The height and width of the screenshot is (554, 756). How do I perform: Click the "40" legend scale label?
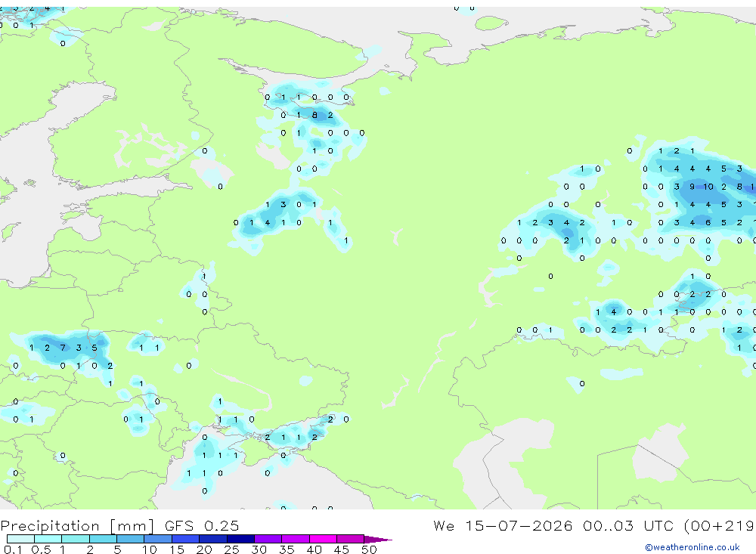[x=314, y=549]
